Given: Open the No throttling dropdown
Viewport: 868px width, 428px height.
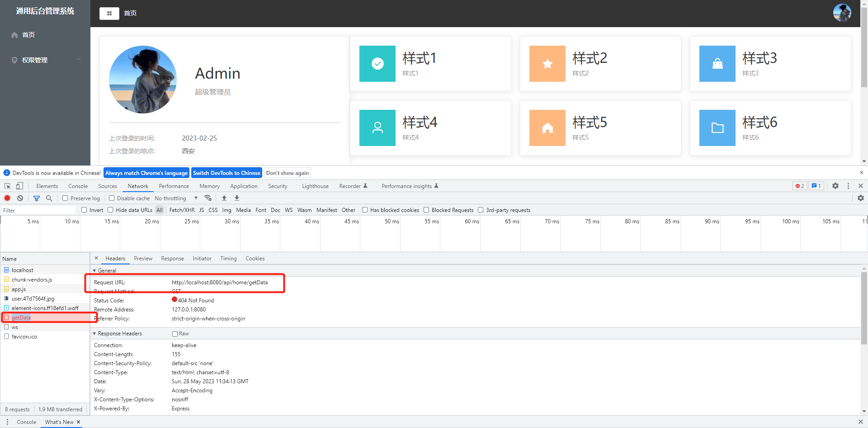Looking at the screenshot, I should 176,198.
